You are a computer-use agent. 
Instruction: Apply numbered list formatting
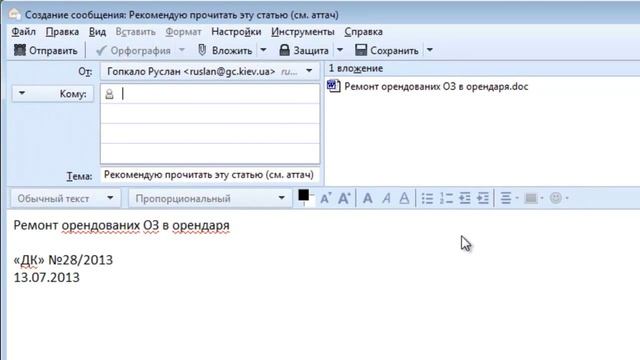tap(446, 198)
